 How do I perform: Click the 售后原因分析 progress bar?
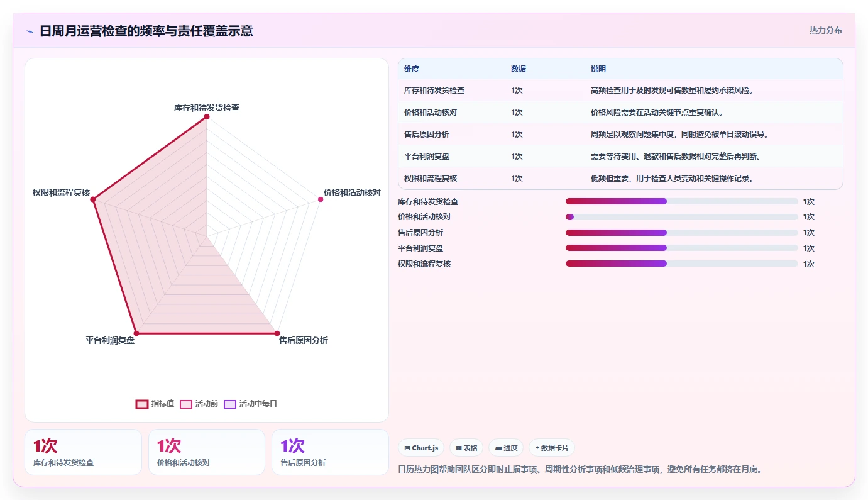[682, 233]
